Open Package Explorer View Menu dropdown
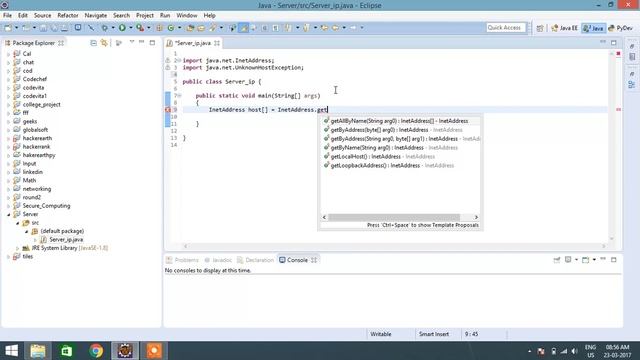This screenshot has height=360, width=640. tap(131, 42)
